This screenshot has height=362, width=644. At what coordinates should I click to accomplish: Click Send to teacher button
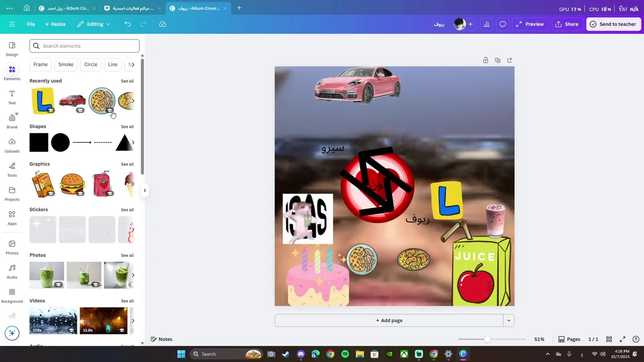[x=613, y=24]
